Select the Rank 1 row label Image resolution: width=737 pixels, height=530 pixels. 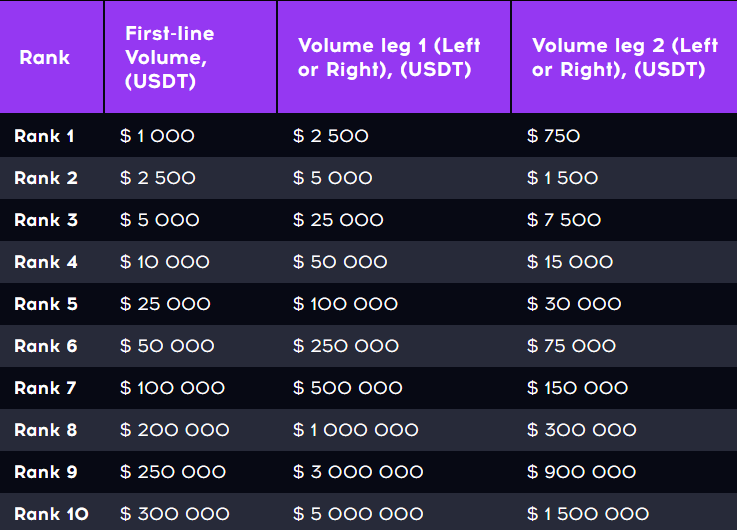pos(44,136)
